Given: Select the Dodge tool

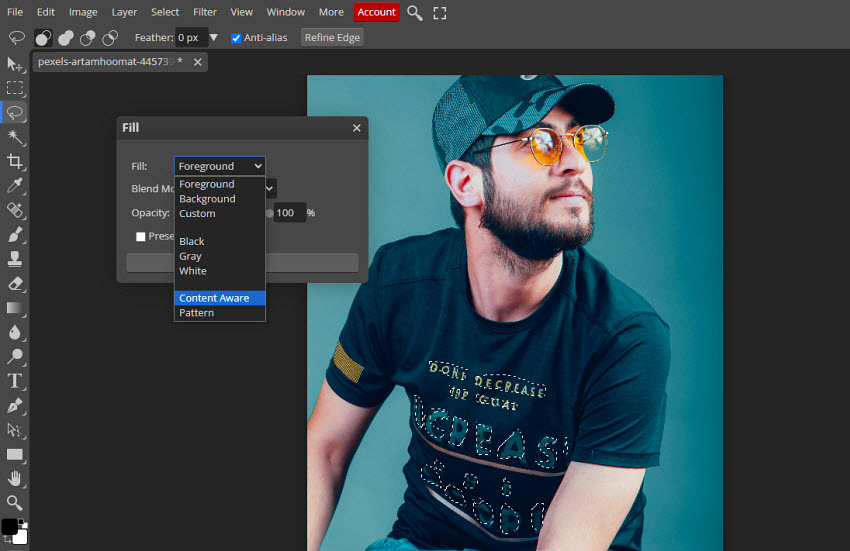Looking at the screenshot, I should coord(15,356).
